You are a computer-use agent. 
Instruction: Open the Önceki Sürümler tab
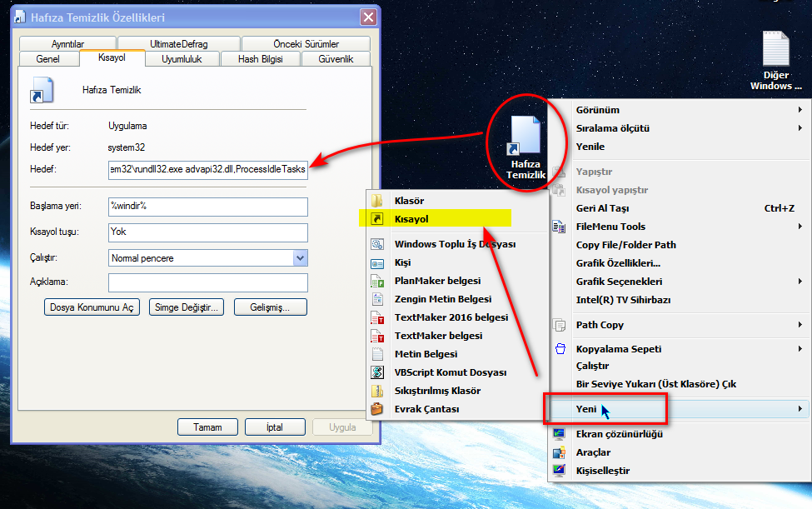point(306,44)
